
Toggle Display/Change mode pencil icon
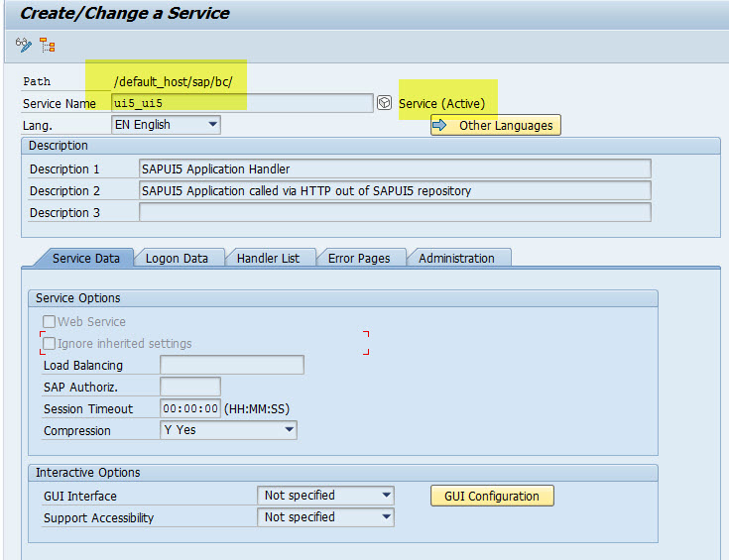click(x=23, y=45)
